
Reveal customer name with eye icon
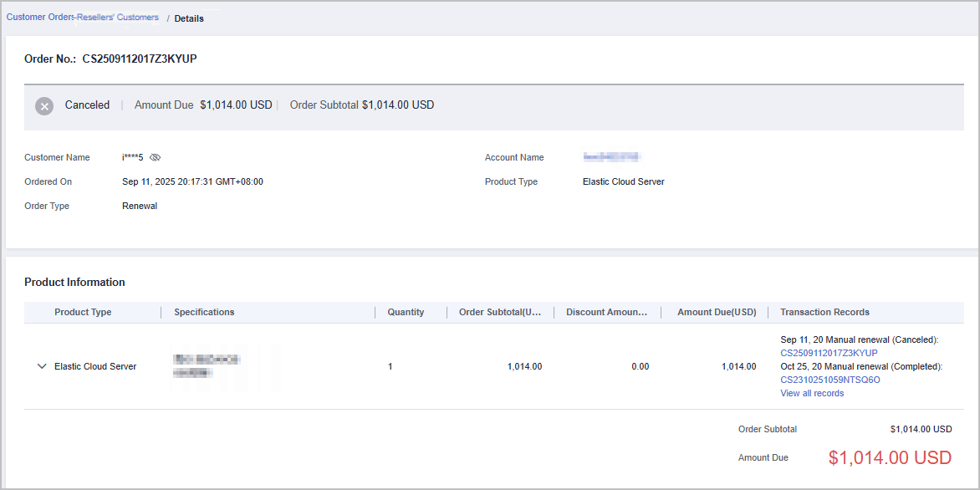[155, 157]
